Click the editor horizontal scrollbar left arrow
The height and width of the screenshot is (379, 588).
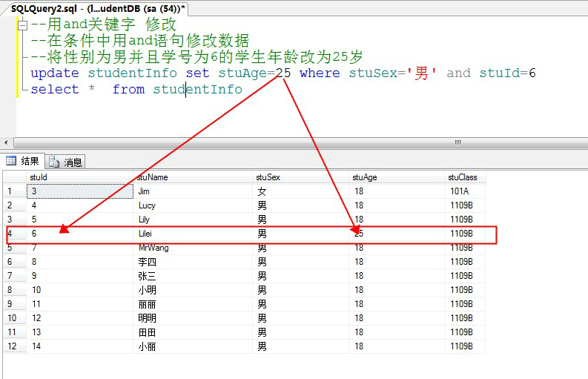click(6, 142)
